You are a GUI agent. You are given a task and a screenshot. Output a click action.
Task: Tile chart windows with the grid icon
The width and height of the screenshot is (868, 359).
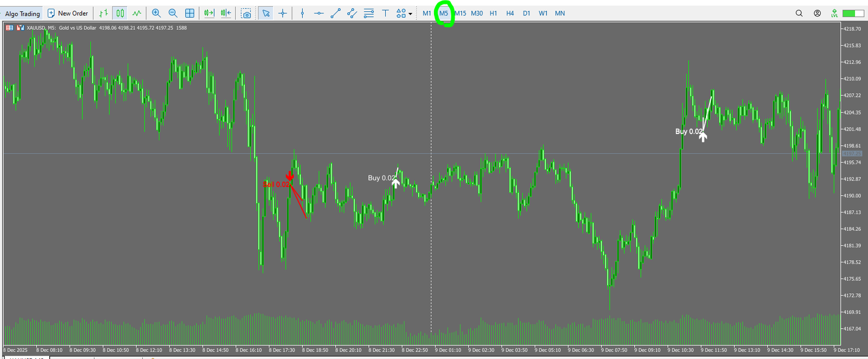(190, 13)
